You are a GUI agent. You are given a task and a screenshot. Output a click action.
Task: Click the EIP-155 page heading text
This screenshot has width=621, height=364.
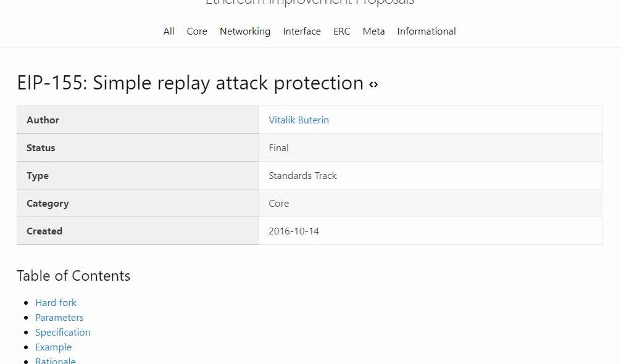tap(190, 83)
